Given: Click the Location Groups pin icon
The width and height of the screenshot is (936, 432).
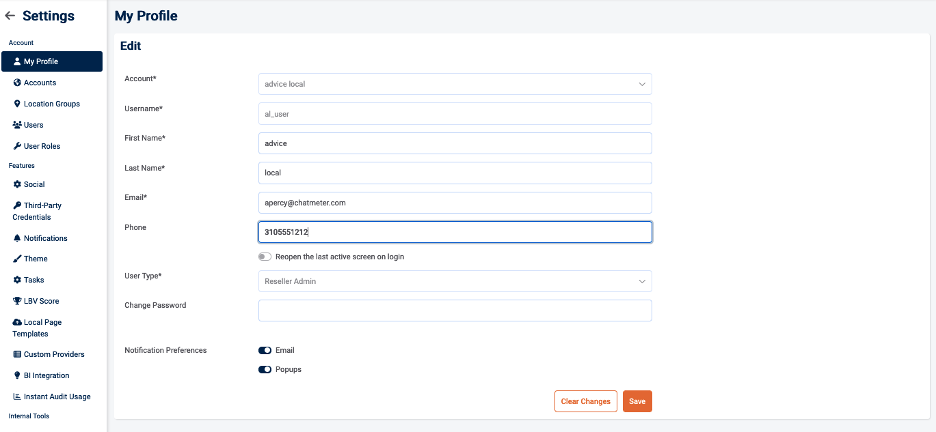Looking at the screenshot, I should tap(17, 104).
